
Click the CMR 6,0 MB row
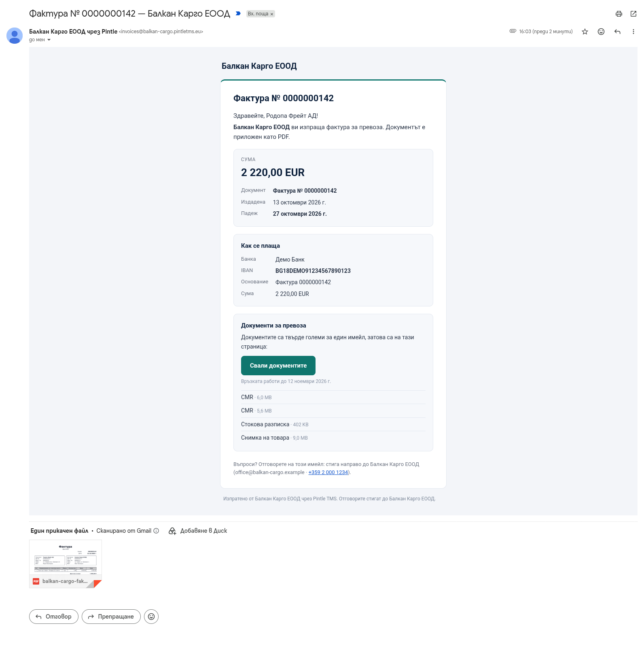tap(333, 397)
